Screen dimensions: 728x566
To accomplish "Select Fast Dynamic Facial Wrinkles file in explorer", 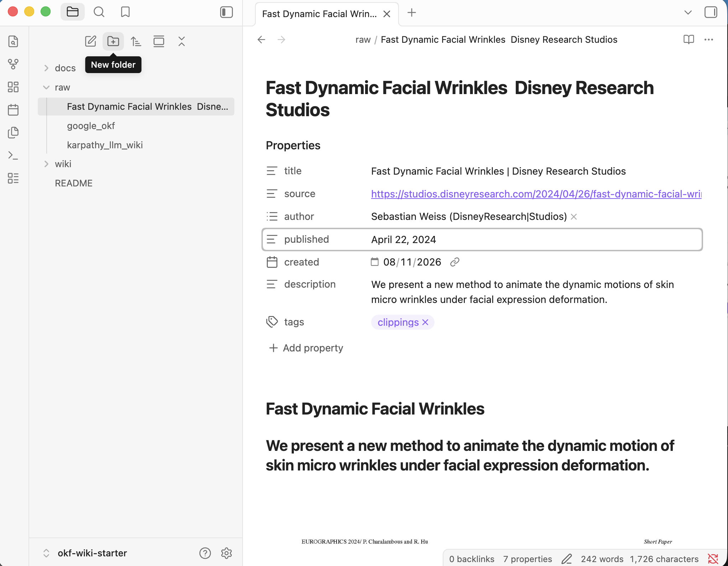I will [x=136, y=107].
